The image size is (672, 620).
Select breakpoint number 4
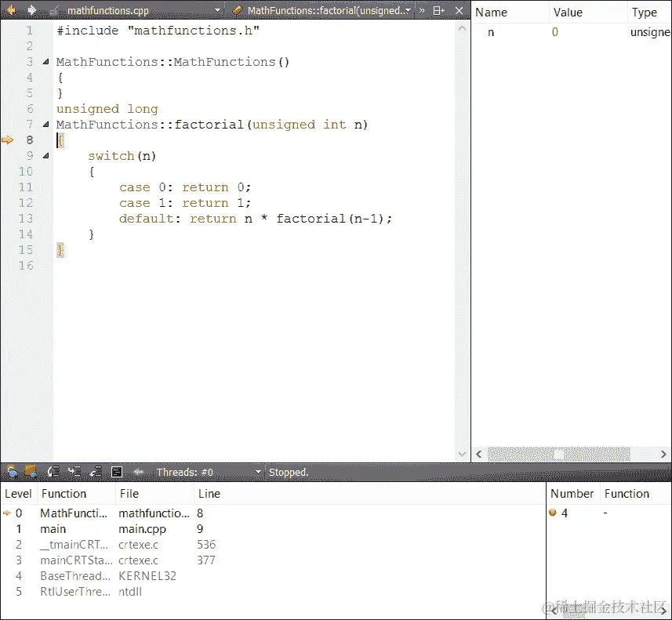609,513
